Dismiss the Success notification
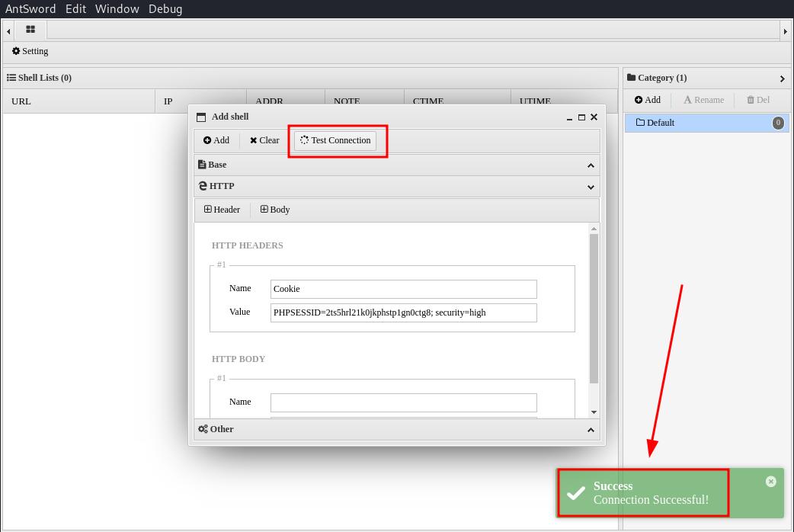794x532 pixels. point(770,482)
